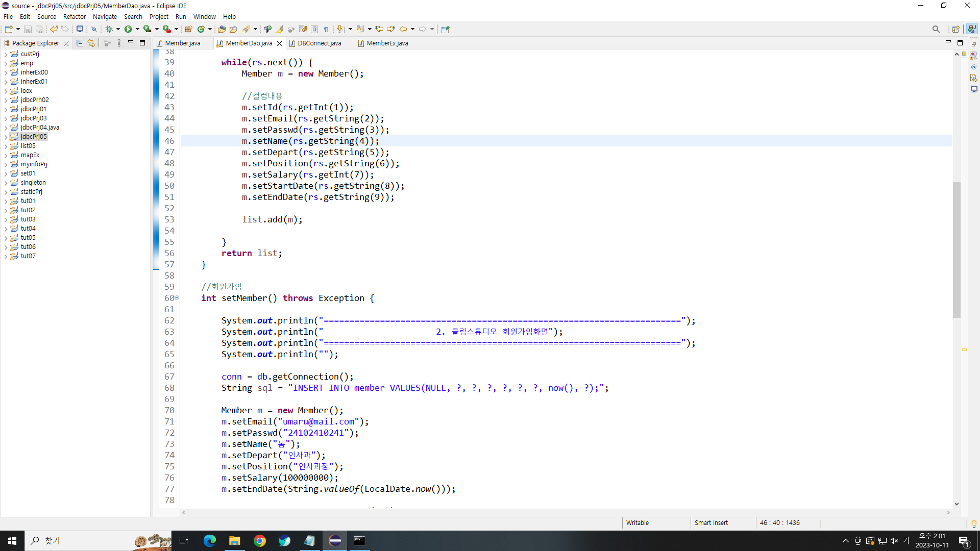Screen dimensions: 980x551
Task: Click the Save All toolbar icon
Action: [39, 29]
